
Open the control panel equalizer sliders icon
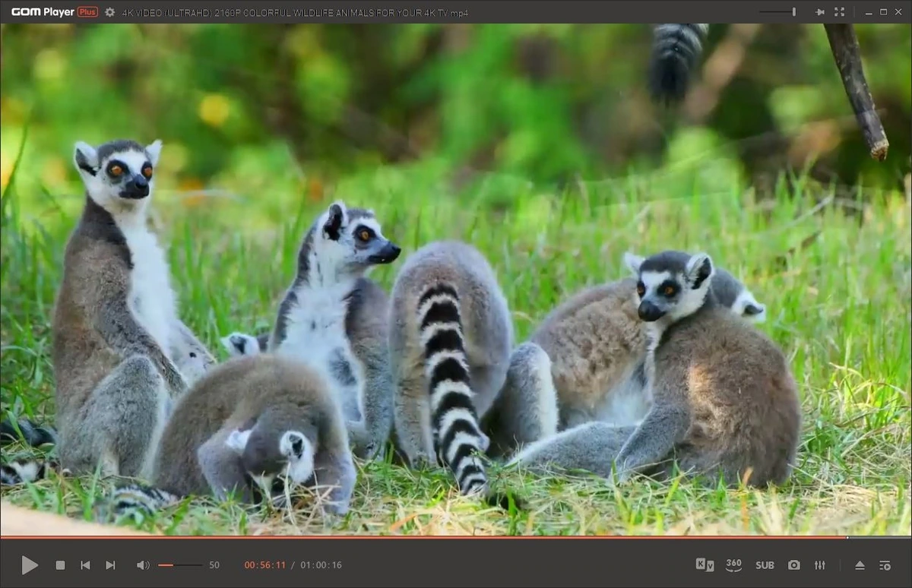[x=820, y=565]
